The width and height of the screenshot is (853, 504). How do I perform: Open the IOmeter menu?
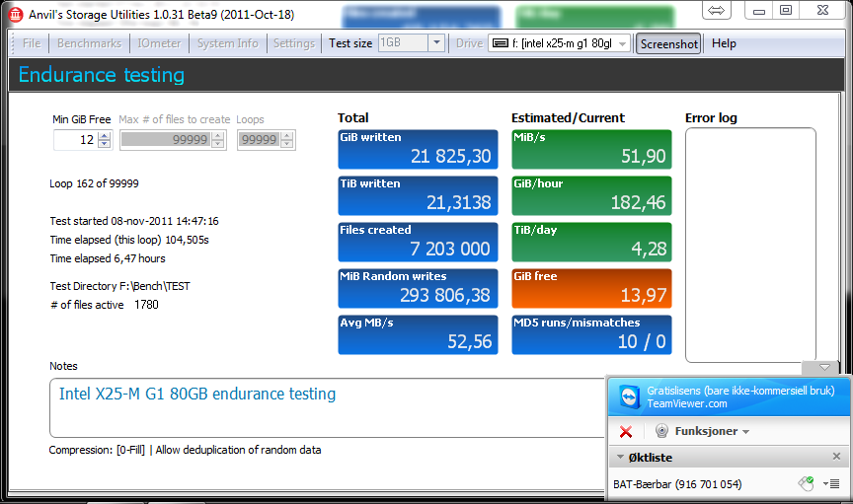tap(159, 43)
